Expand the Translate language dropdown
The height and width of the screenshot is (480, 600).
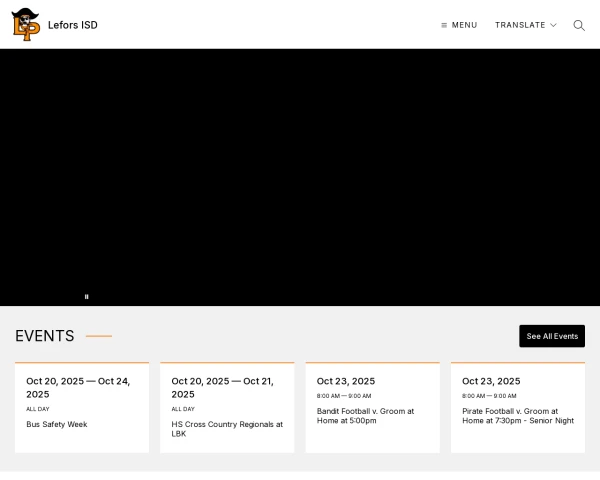click(520, 25)
